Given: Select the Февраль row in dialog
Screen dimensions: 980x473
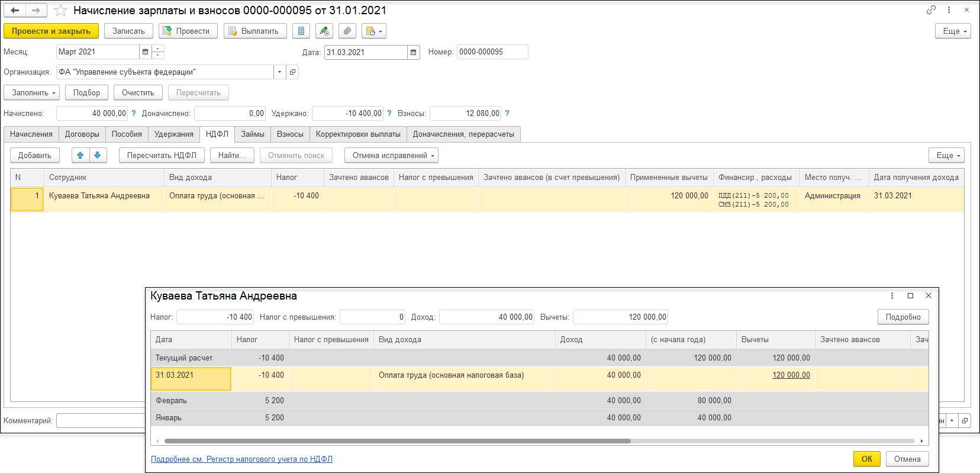Looking at the screenshot, I should 539,401.
